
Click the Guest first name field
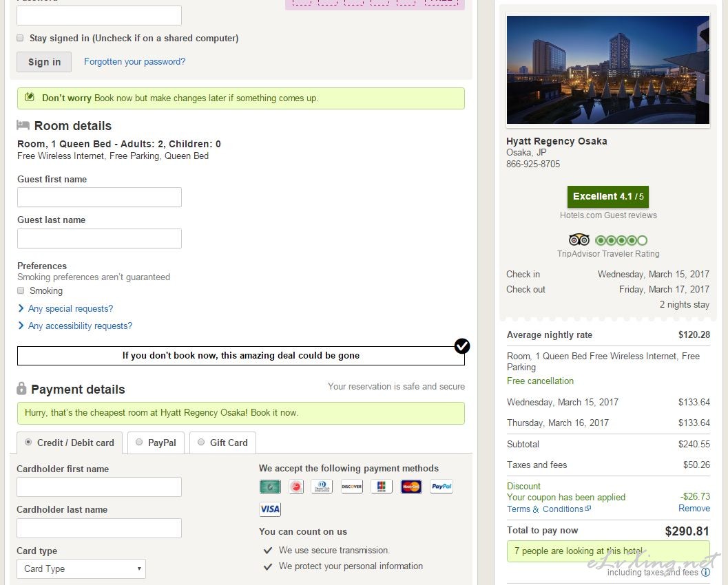click(x=99, y=197)
